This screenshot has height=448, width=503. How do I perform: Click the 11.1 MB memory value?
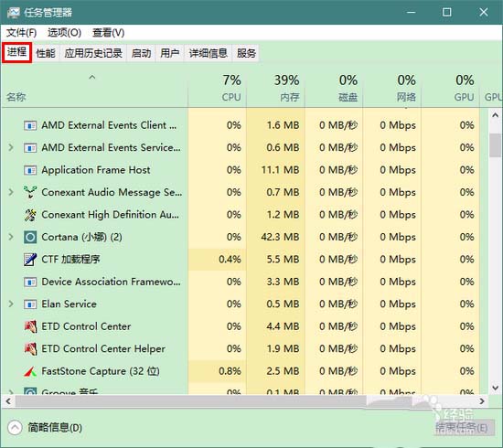click(x=280, y=170)
